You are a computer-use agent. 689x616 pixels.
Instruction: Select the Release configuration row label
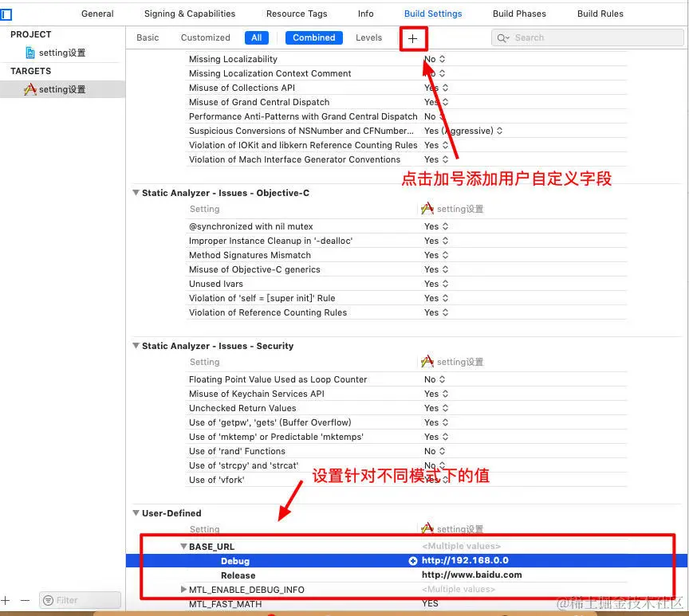click(x=238, y=575)
